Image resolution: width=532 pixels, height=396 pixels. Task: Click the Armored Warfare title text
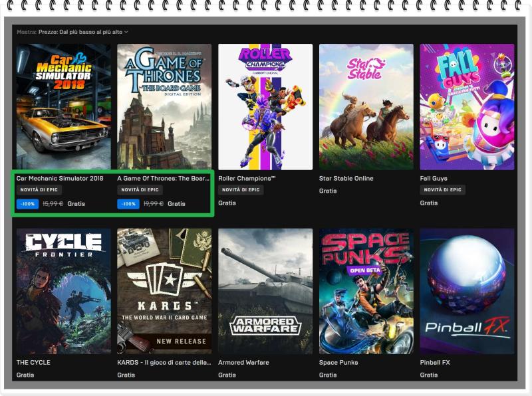[243, 363]
